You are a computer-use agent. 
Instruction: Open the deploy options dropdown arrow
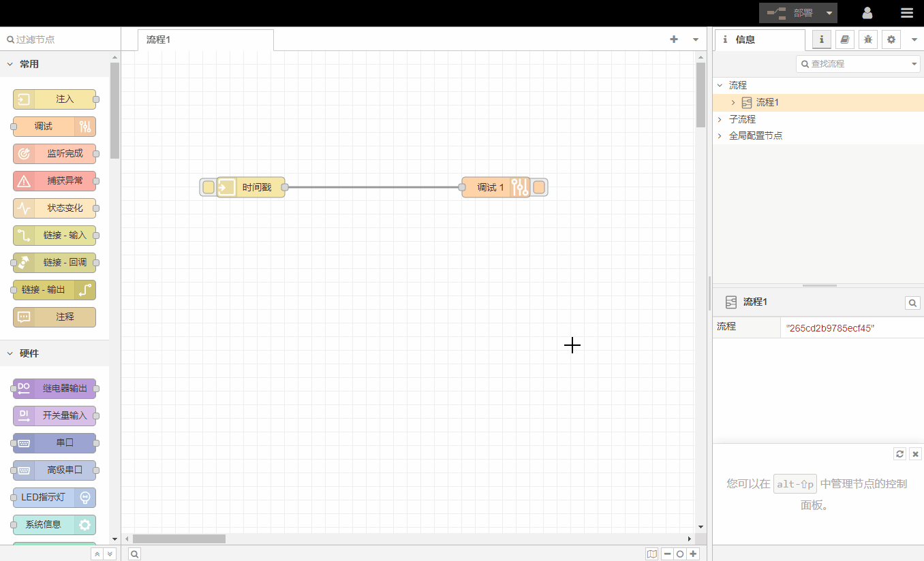click(x=829, y=13)
